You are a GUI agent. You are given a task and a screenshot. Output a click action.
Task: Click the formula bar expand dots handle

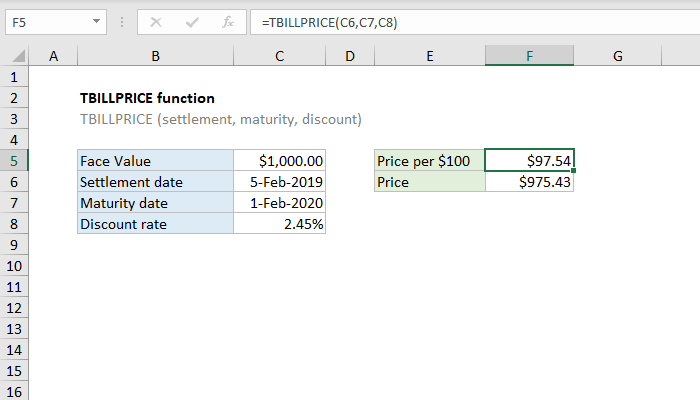point(122,22)
